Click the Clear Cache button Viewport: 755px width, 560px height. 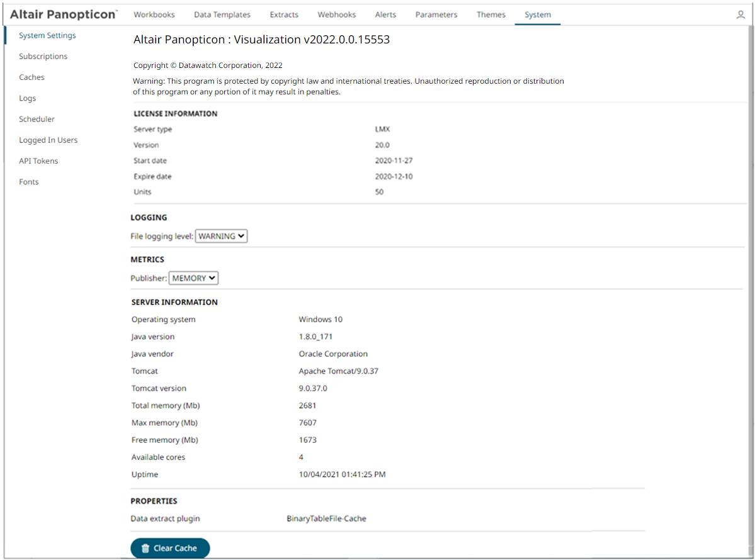170,547
